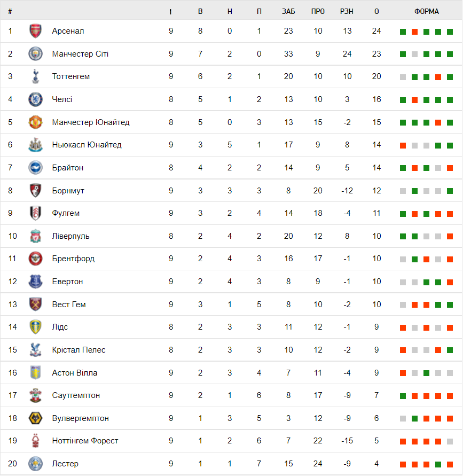Image resolution: width=463 pixels, height=476 pixels.
Task: Click the Crystal Palace crest
Action: [x=35, y=350]
